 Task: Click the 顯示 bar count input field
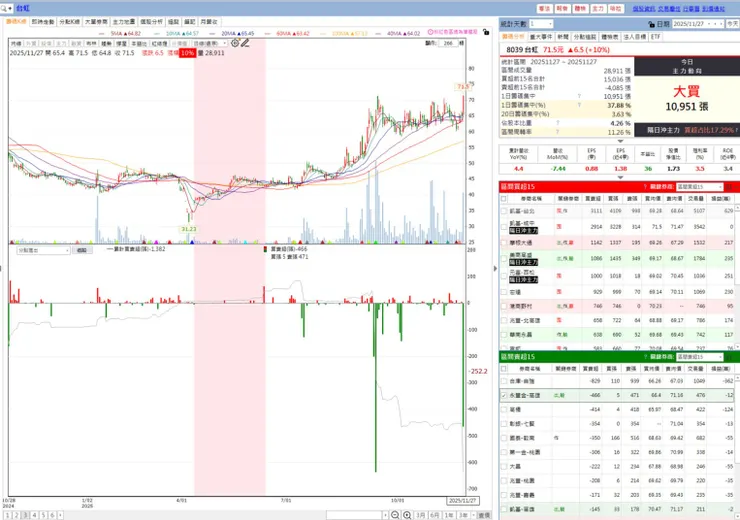click(x=448, y=43)
